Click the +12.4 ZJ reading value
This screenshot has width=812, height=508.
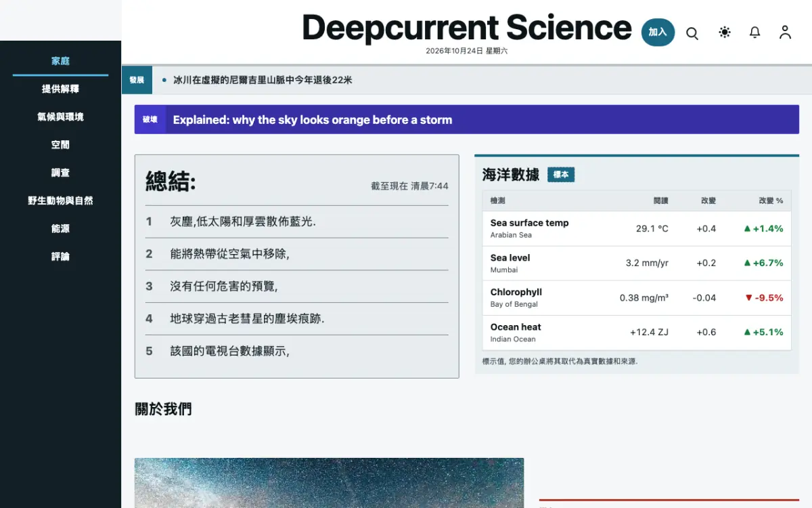[x=649, y=332]
